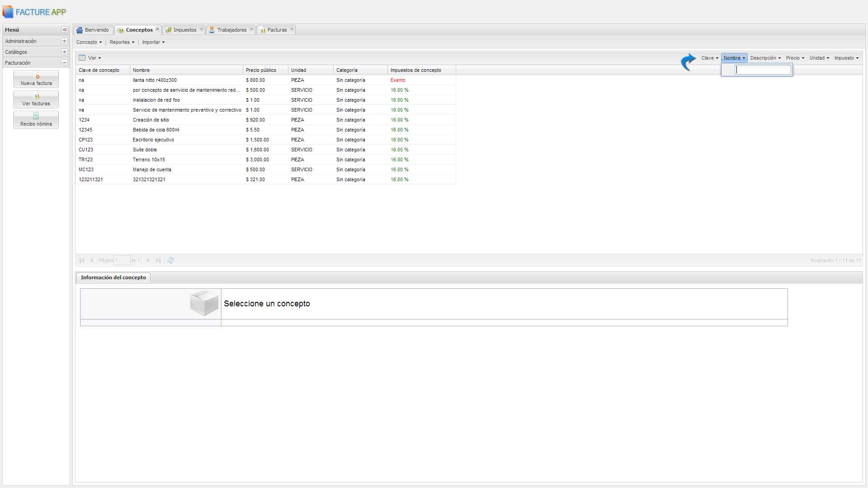Open the Concepto dropdown menu
The width and height of the screenshot is (868, 488).
click(89, 42)
